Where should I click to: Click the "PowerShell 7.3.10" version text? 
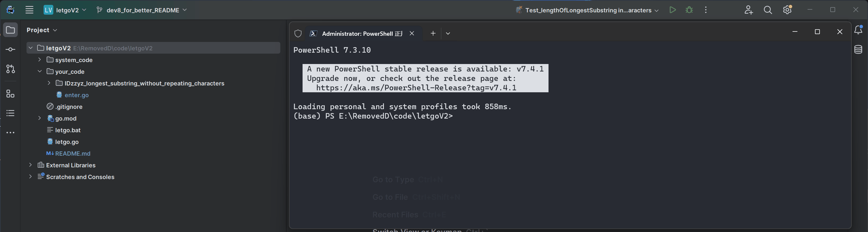(x=332, y=50)
